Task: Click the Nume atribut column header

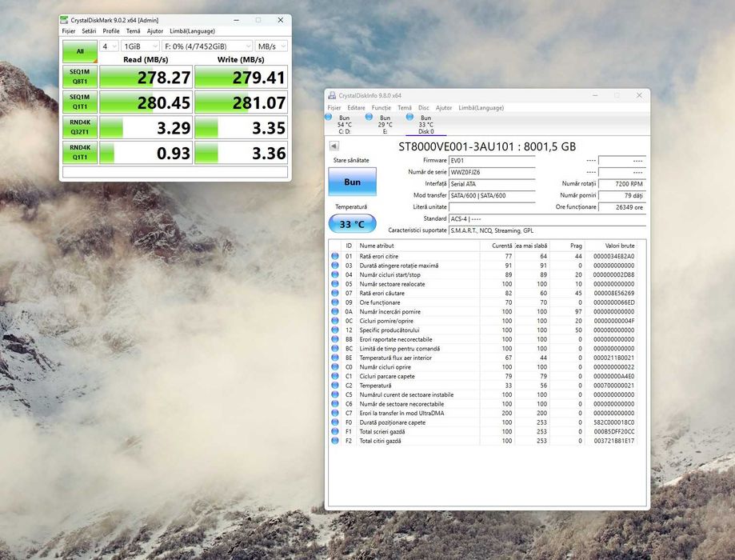Action: (418, 246)
